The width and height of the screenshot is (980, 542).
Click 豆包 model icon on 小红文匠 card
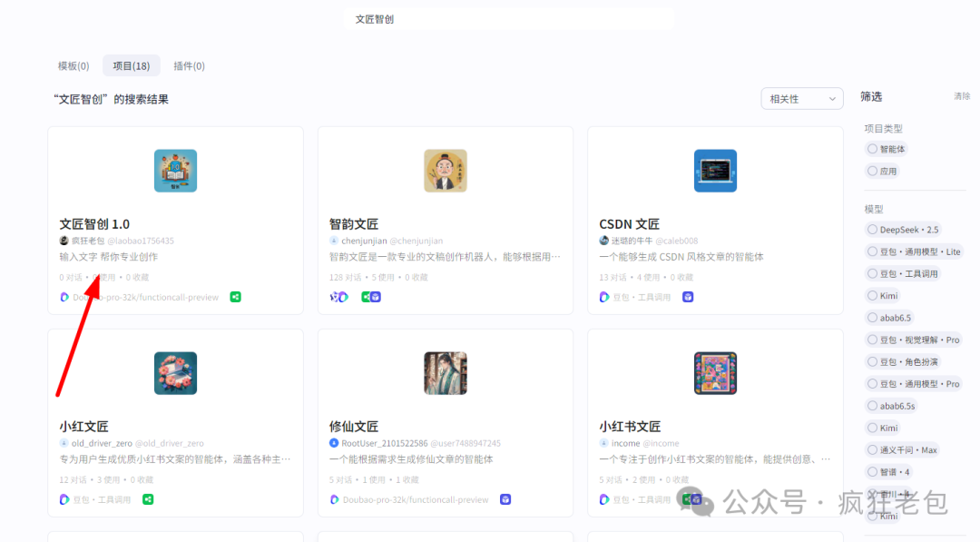[64, 499]
